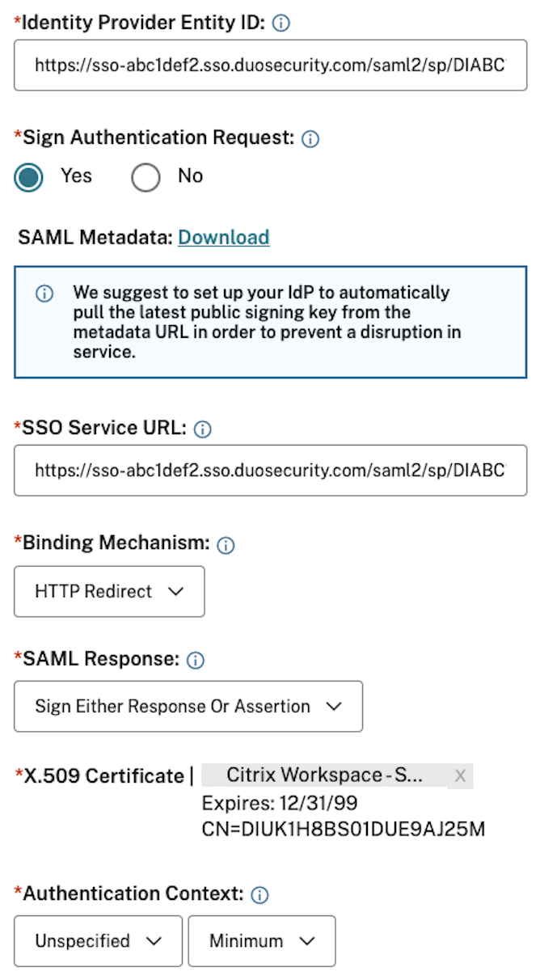Enable the No option to disable request signing
Screen dimensions: 540x980
146,176
